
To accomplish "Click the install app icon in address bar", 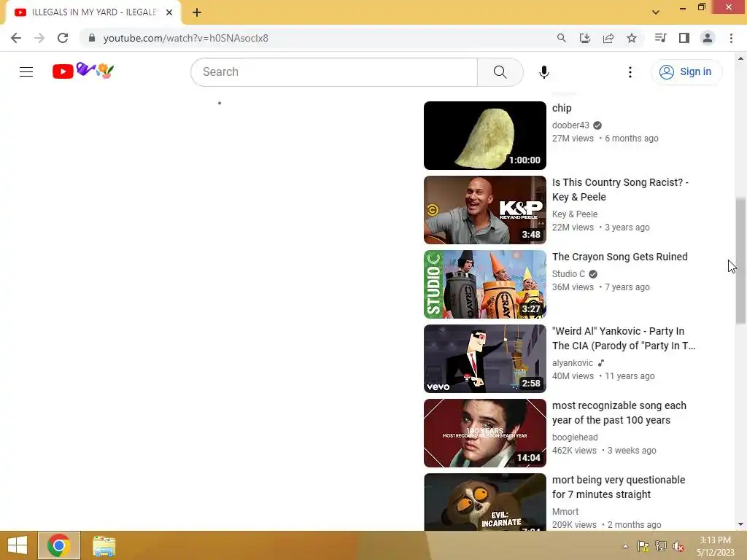I will 584,38.
